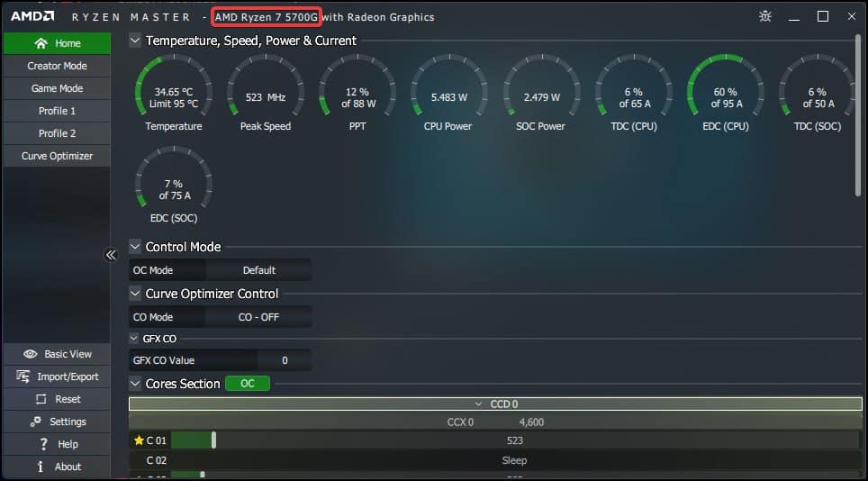
Task: Click the Reset icon in sidebar
Action: click(41, 399)
